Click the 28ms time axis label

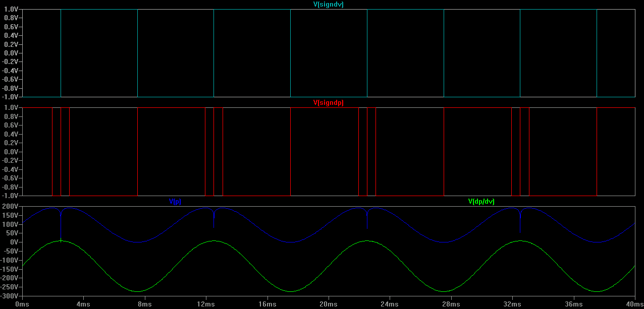point(451,304)
